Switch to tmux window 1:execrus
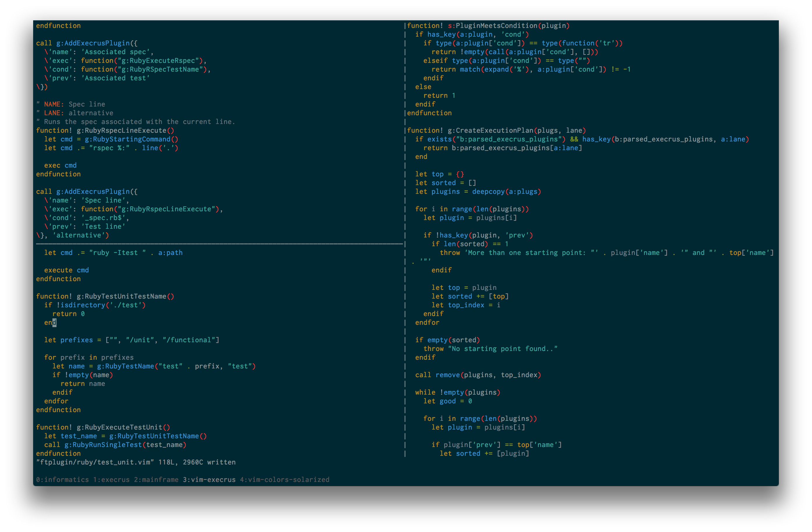Screen dimensions: 812x532 coord(111,480)
